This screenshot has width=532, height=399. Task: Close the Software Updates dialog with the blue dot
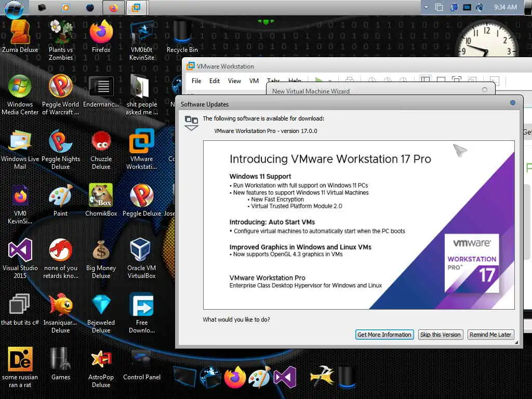click(513, 103)
